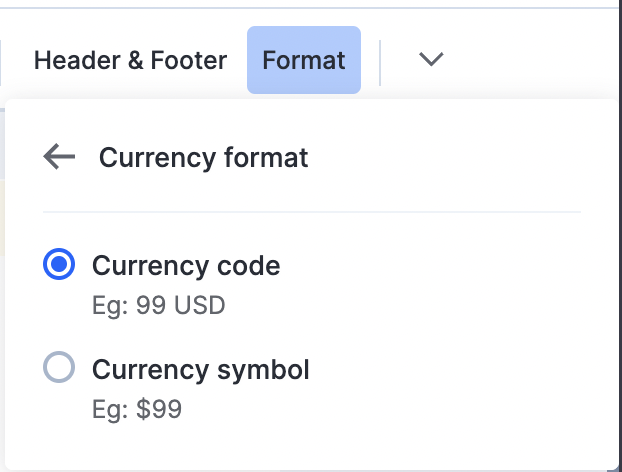Click the vertical separator right of Format
This screenshot has width=622, height=472.
point(381,61)
